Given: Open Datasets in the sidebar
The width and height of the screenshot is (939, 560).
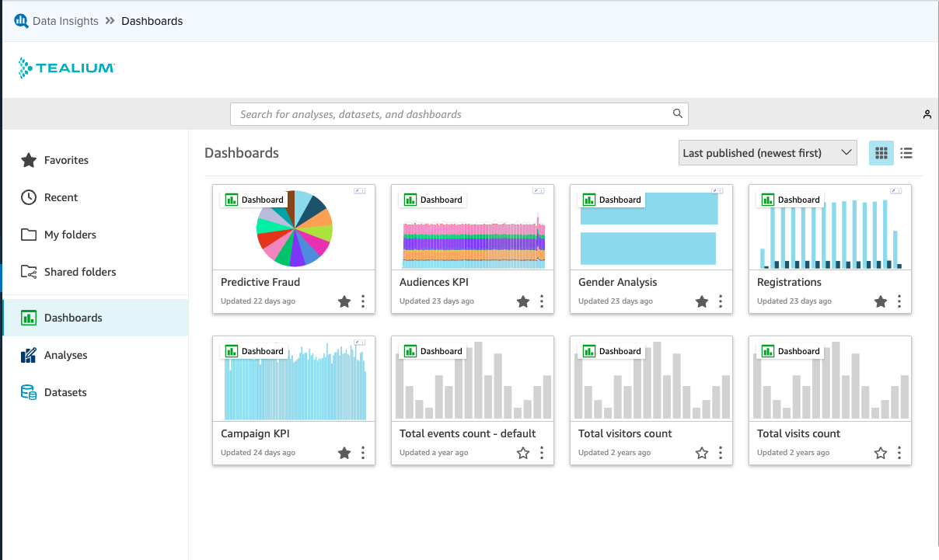Looking at the screenshot, I should [x=65, y=392].
